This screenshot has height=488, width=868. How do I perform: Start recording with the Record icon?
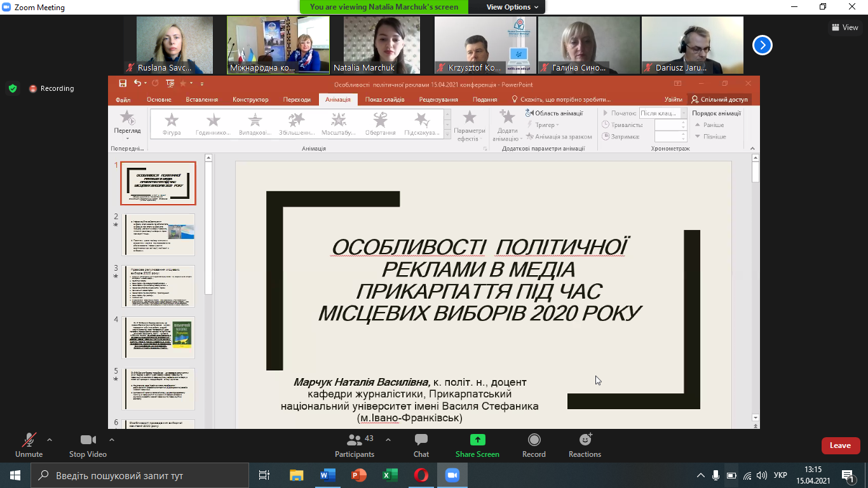coord(534,440)
